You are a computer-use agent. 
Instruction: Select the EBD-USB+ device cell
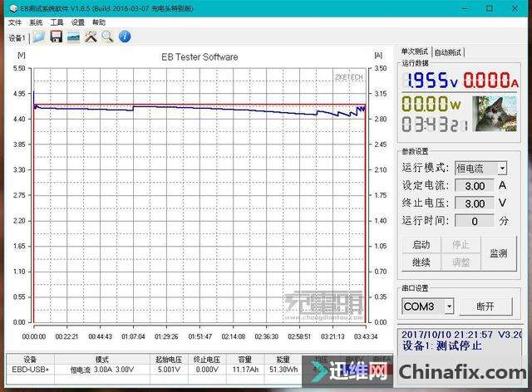tap(31, 370)
